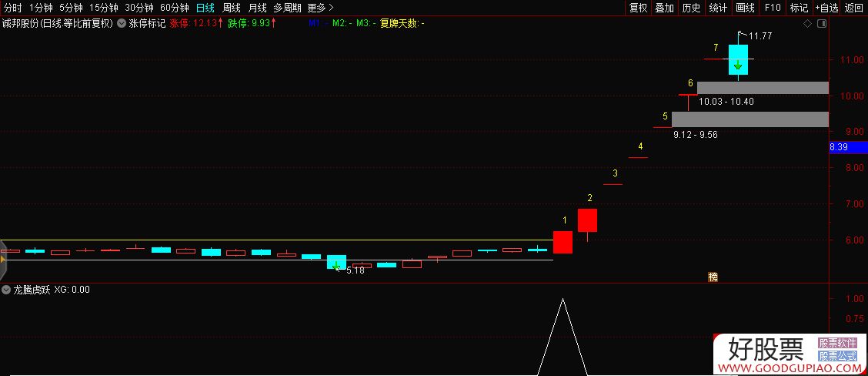Click the diamond icon above the chart

click(x=807, y=24)
